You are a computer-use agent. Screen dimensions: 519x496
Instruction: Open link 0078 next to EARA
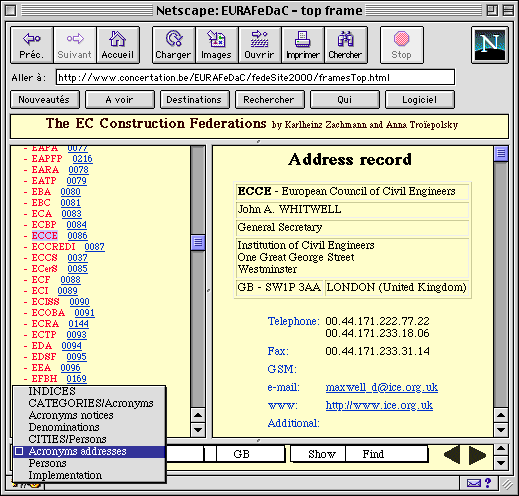(78, 170)
